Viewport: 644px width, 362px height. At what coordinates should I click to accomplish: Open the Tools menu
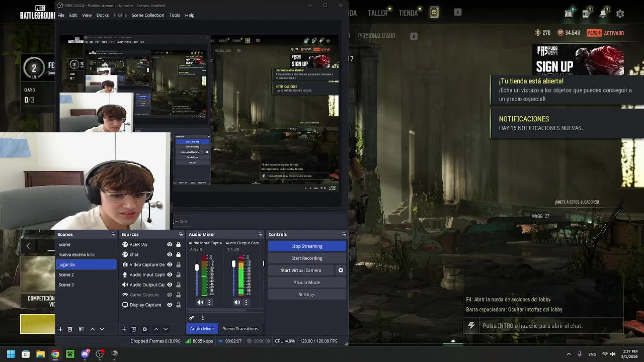[175, 15]
